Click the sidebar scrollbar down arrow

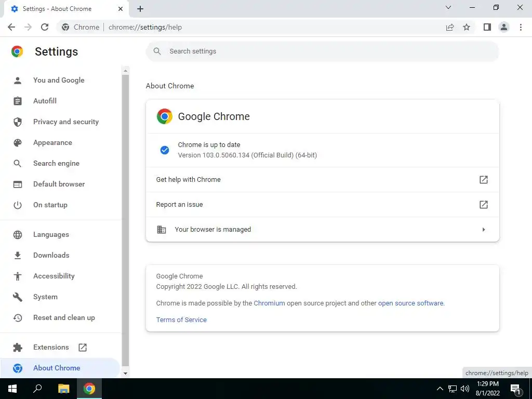pyautogui.click(x=126, y=373)
